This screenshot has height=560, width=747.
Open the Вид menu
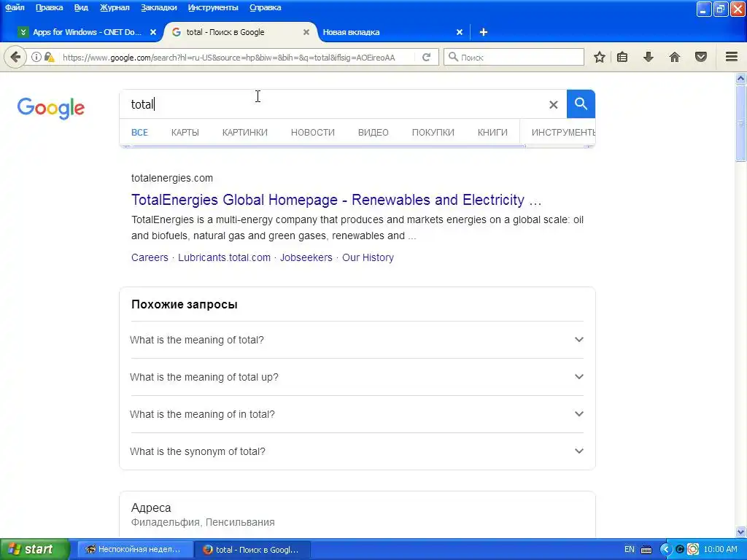pyautogui.click(x=81, y=7)
